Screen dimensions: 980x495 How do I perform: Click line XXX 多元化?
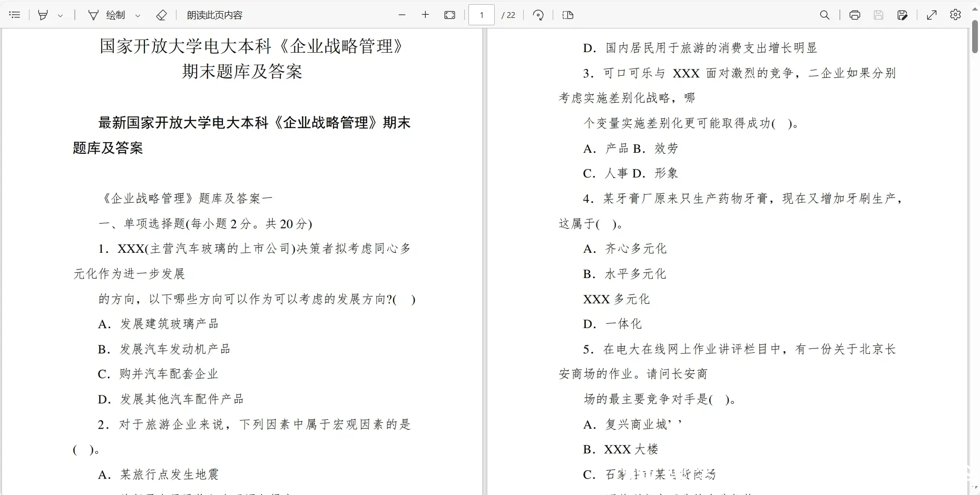616,299
